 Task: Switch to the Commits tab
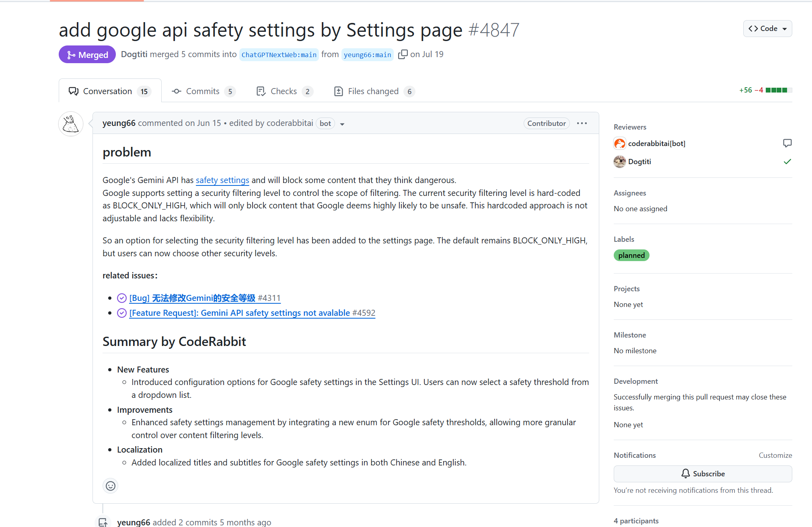pos(204,91)
